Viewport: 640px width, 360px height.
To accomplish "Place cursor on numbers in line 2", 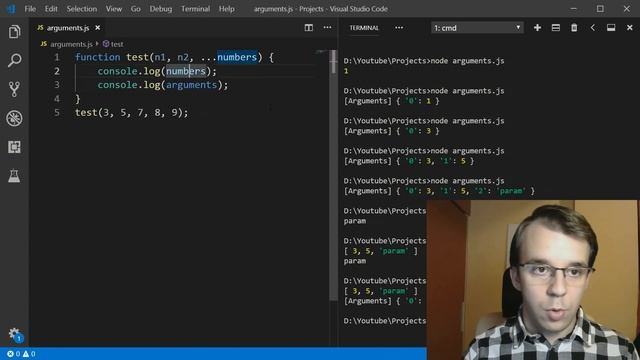I will pos(186,71).
